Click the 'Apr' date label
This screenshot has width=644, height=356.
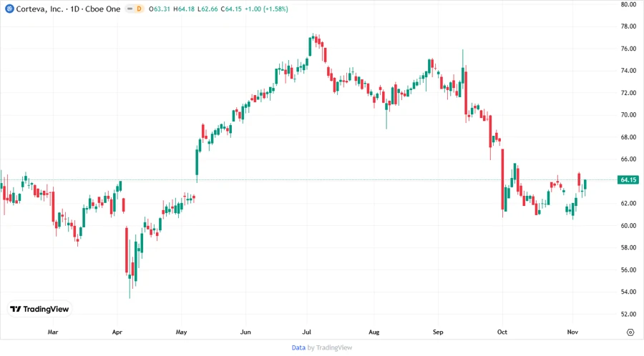click(x=117, y=332)
